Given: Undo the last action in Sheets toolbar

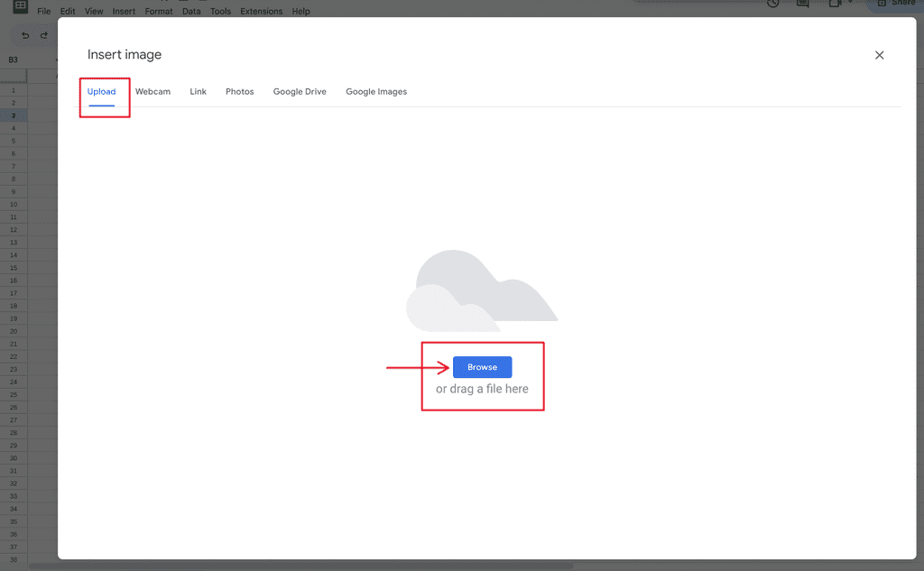Looking at the screenshot, I should point(25,35).
